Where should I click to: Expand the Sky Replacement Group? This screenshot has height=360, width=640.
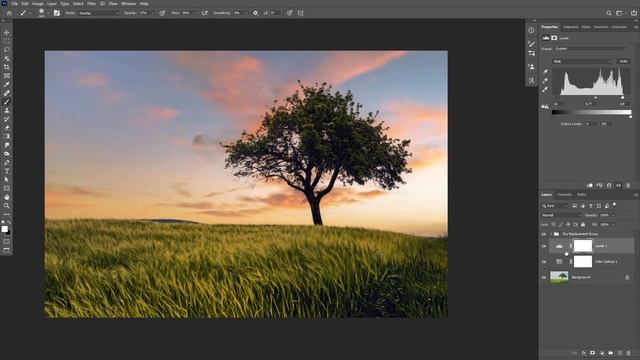(551, 234)
